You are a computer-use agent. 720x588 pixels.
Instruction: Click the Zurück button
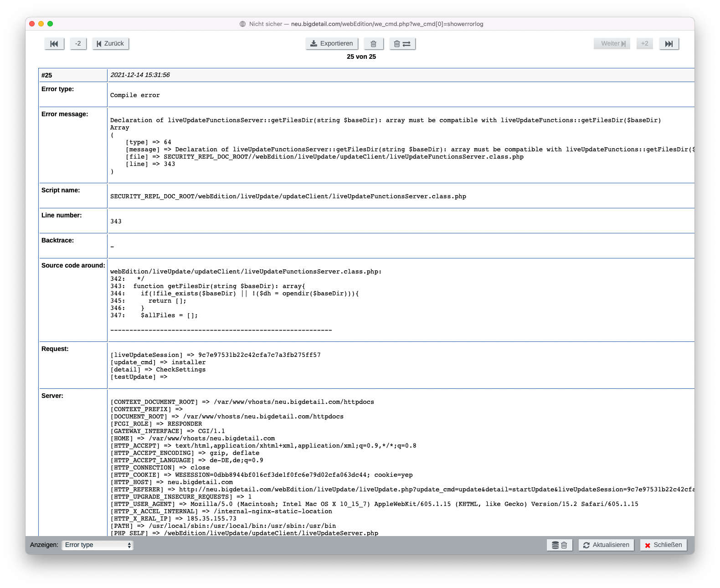(111, 44)
